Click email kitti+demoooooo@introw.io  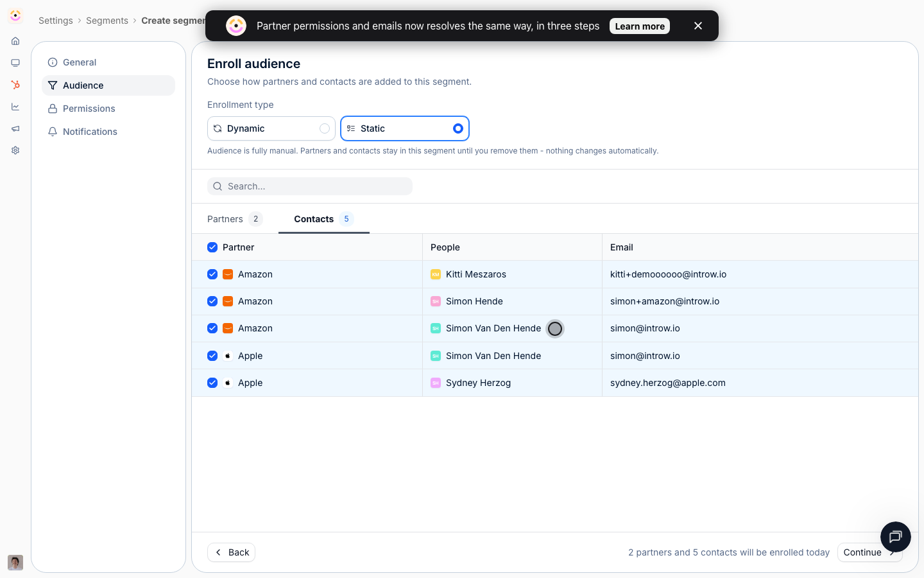[x=668, y=274]
